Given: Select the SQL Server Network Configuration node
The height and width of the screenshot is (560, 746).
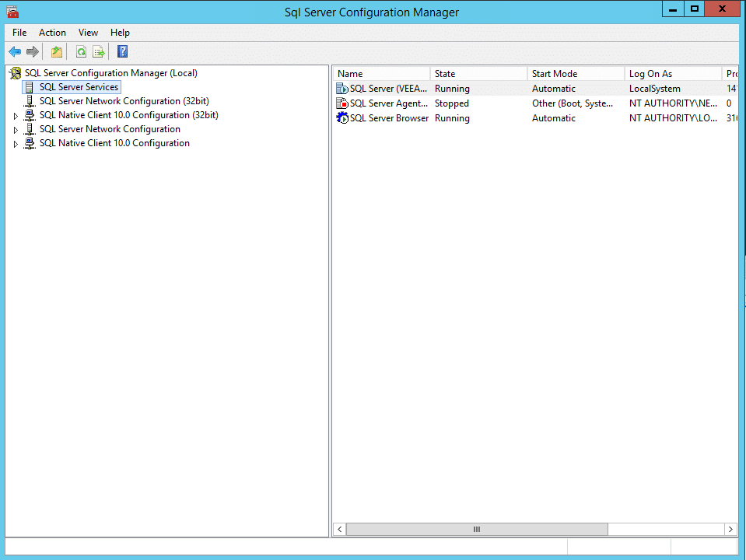Looking at the screenshot, I should (110, 129).
